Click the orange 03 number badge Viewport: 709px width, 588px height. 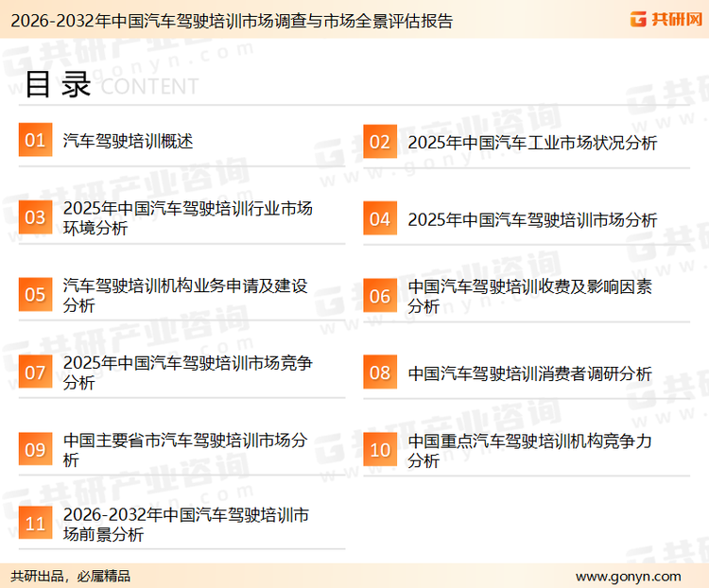35,217
